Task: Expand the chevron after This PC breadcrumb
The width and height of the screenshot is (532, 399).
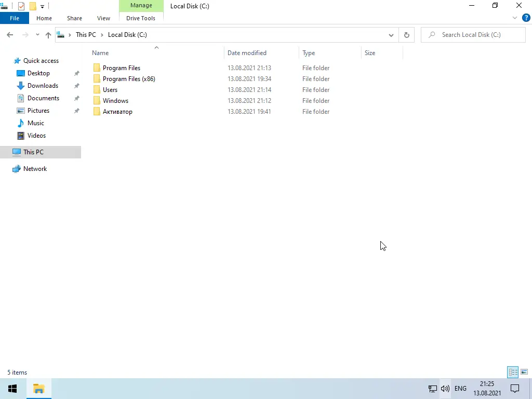Action: tap(102, 35)
